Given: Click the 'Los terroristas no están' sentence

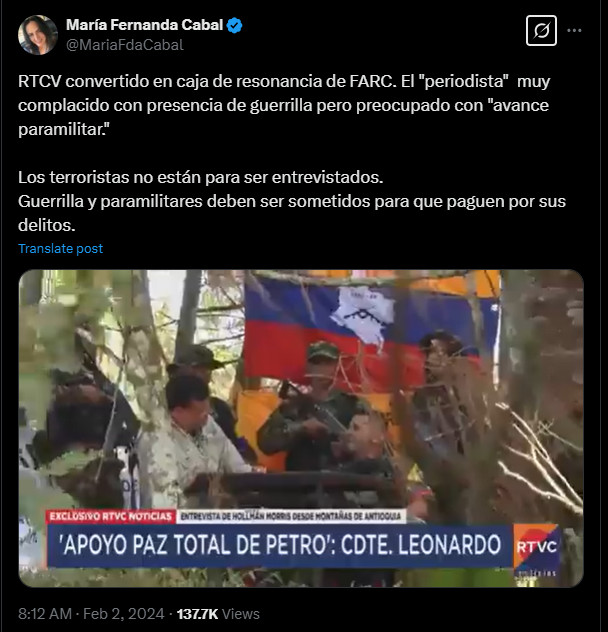Looking at the screenshot, I should [x=200, y=177].
